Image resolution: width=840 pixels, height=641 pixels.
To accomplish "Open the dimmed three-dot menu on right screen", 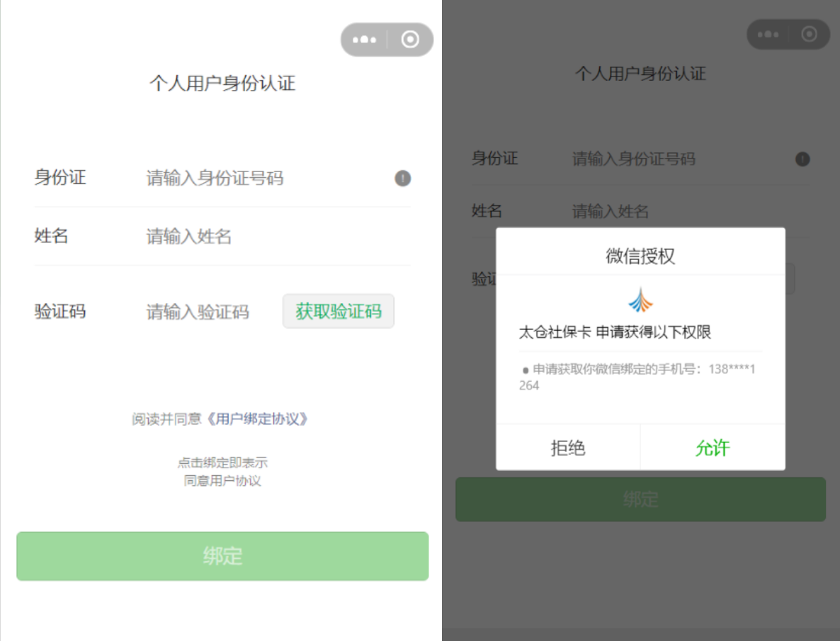I will tap(768, 34).
